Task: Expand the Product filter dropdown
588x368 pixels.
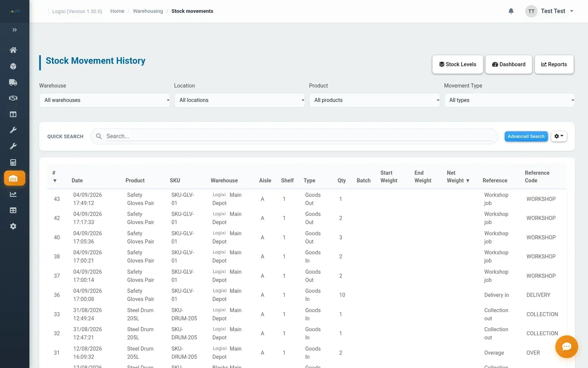Action: coord(374,100)
